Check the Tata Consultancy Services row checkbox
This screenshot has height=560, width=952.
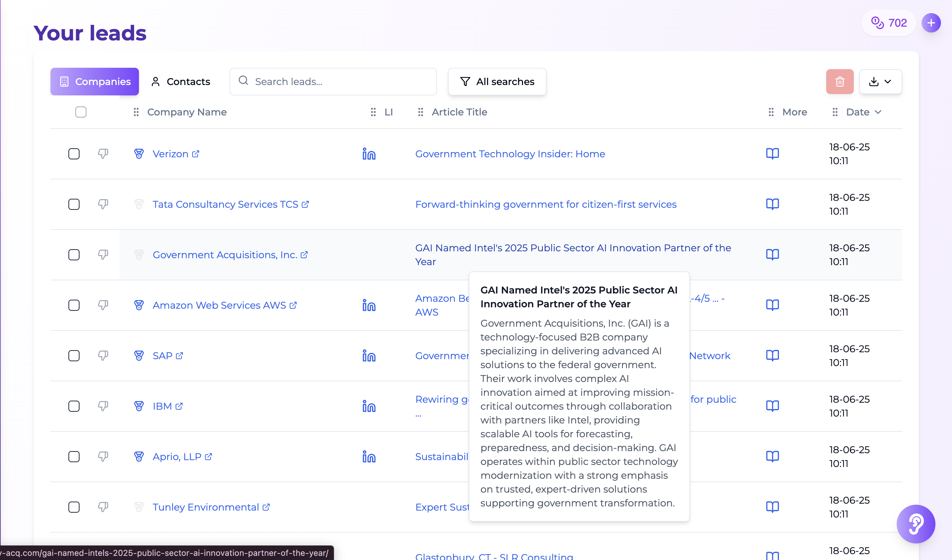tap(74, 204)
